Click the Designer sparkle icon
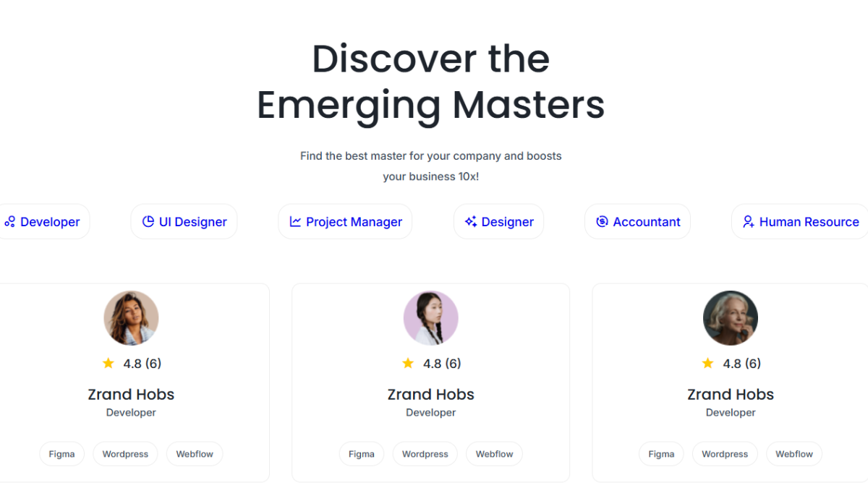The image size is (868, 488). 470,222
